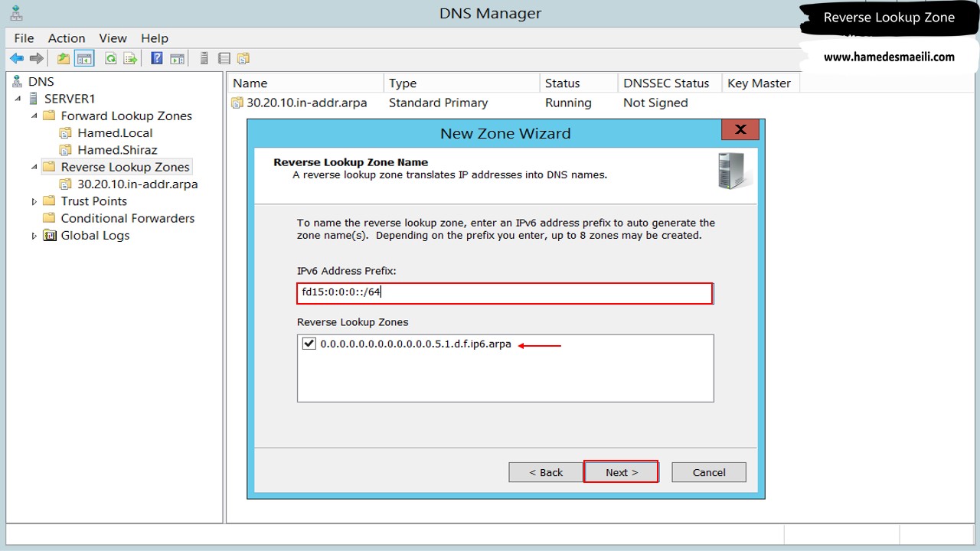Click the DNS Manager title bar app icon

tap(17, 13)
